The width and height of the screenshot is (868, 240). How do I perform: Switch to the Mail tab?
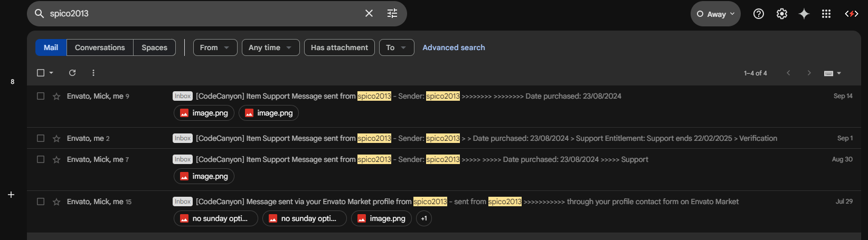(x=51, y=47)
